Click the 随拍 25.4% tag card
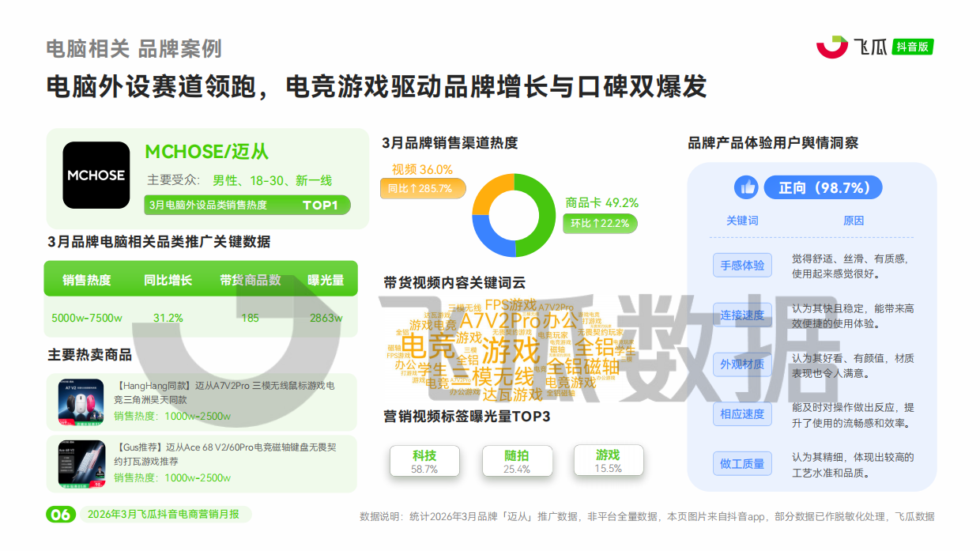The height and width of the screenshot is (551, 980). pyautogui.click(x=517, y=461)
